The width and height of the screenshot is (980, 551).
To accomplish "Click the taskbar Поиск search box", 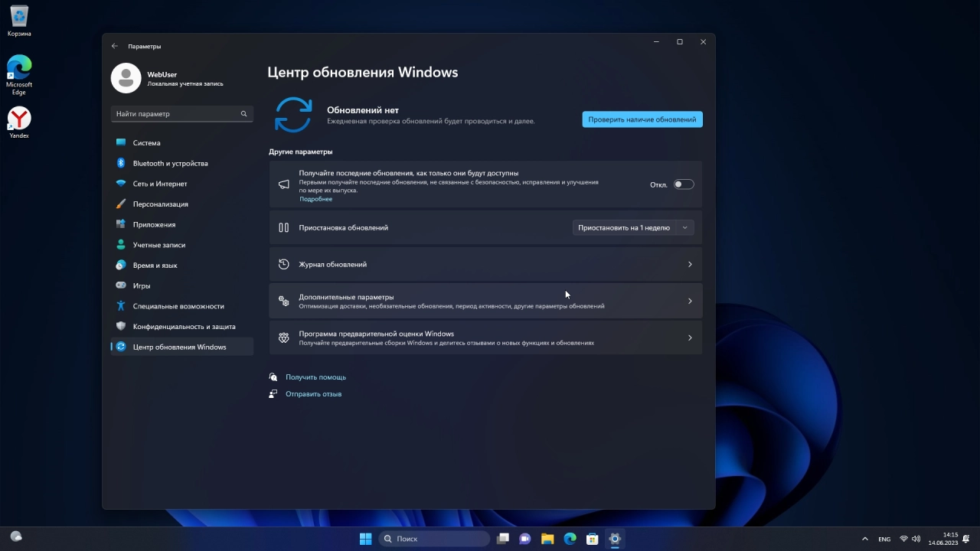I will (434, 539).
